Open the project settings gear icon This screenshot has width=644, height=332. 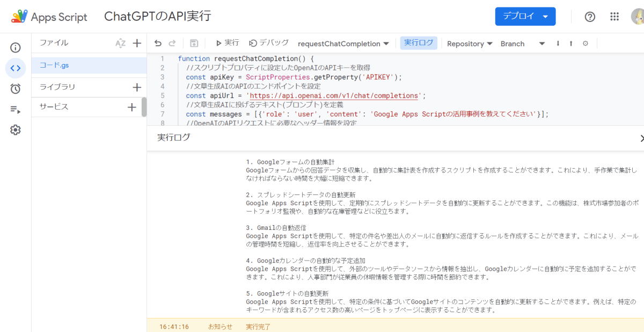pyautogui.click(x=16, y=130)
